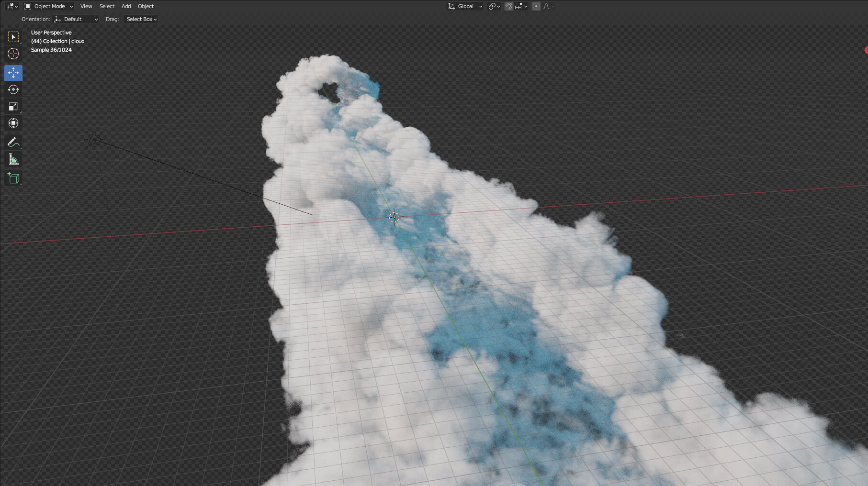Toggle the snap magnet
This screenshot has height=486, width=868.
(x=509, y=6)
